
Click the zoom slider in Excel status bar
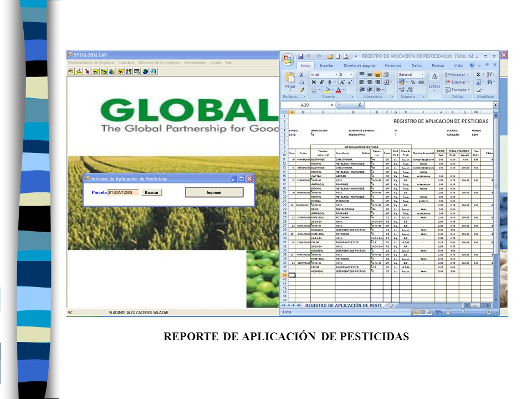[x=463, y=312]
